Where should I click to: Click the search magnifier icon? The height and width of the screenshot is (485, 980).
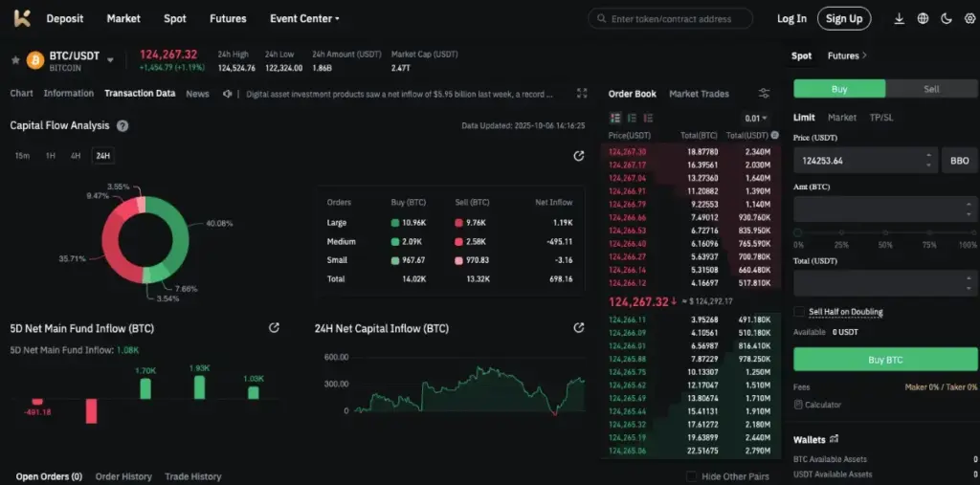coord(602,19)
